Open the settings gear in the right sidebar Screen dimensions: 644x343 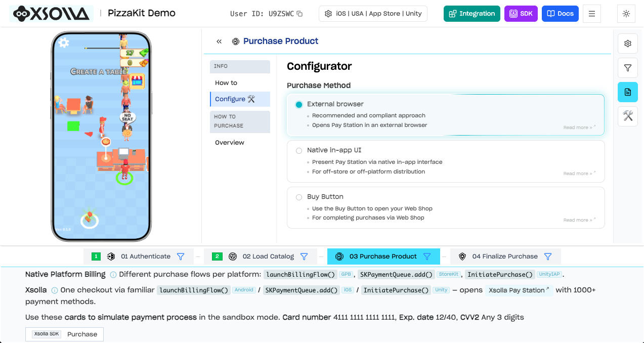(x=627, y=44)
